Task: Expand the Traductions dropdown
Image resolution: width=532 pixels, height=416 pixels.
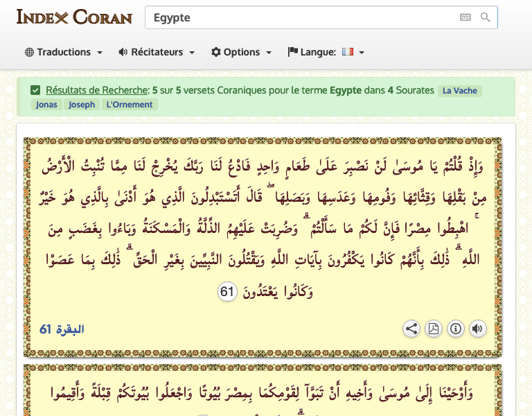Action: point(64,52)
